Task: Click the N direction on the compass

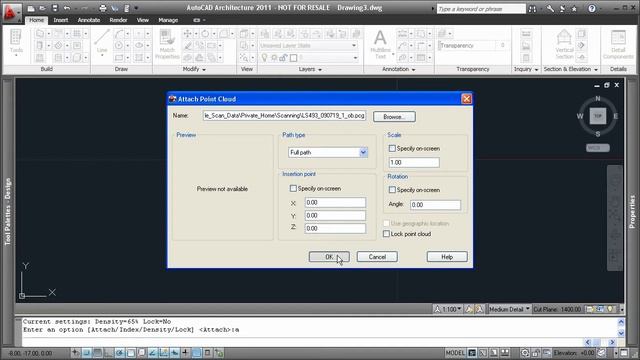Action: pos(598,98)
